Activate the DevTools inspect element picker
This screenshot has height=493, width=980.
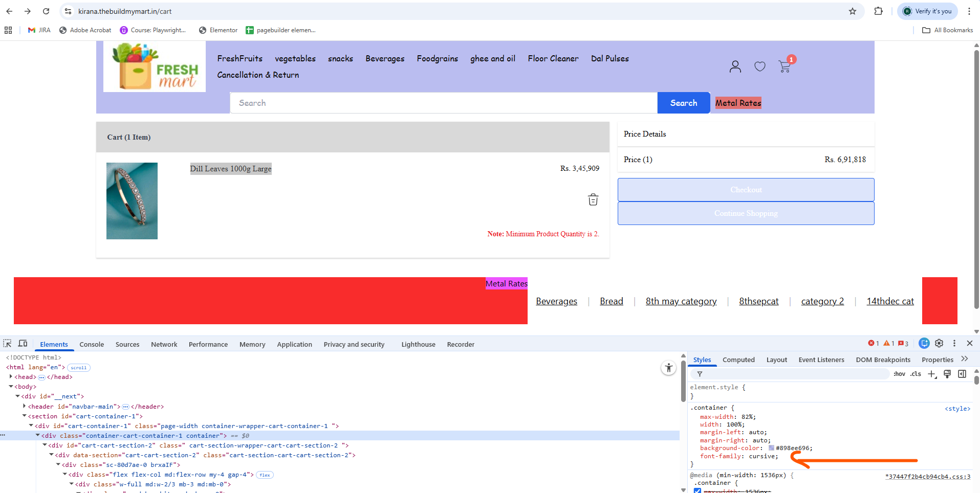7,344
